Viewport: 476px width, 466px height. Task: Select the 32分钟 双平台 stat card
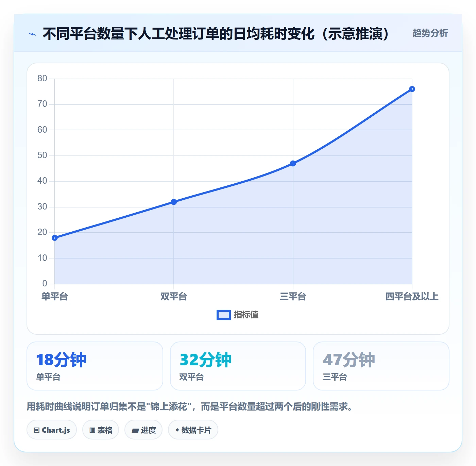pos(238,366)
